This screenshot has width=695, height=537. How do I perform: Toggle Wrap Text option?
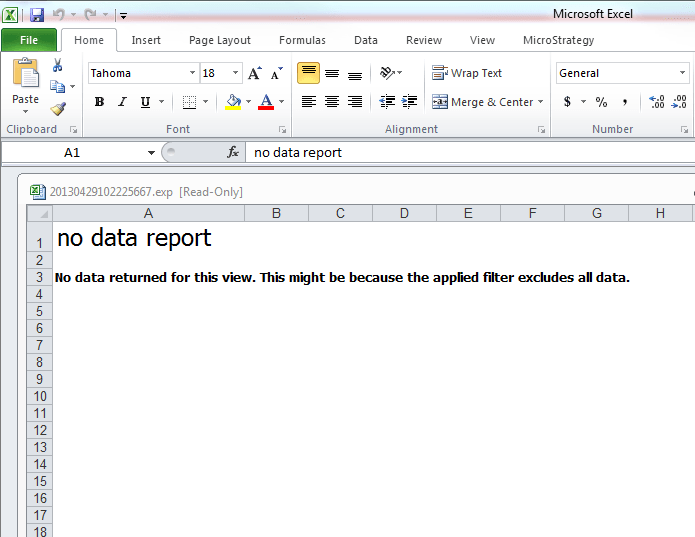467,73
